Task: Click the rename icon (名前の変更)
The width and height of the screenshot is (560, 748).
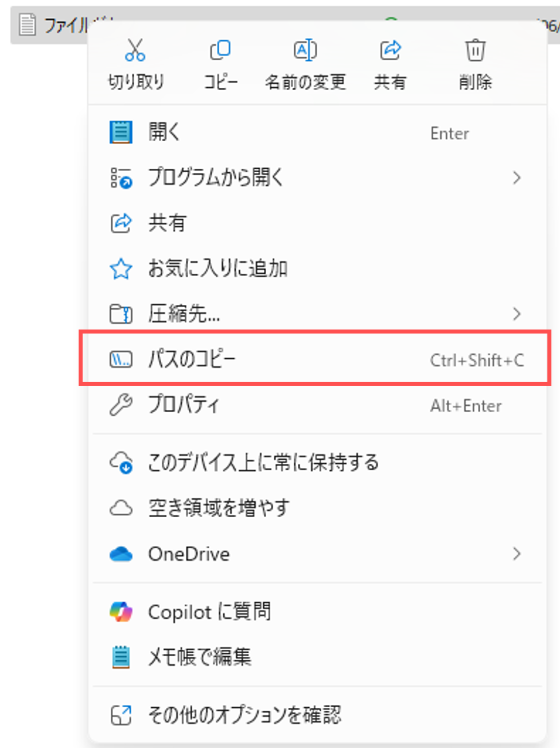Action: click(x=305, y=50)
